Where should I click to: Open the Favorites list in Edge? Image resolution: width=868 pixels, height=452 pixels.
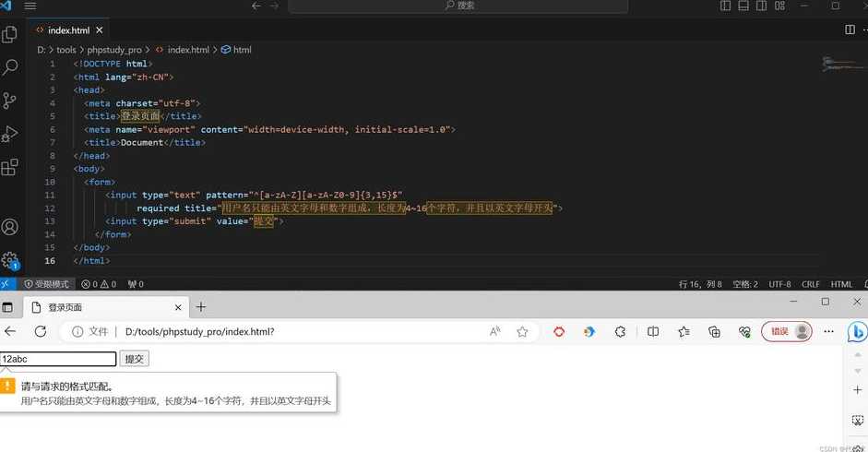click(684, 331)
